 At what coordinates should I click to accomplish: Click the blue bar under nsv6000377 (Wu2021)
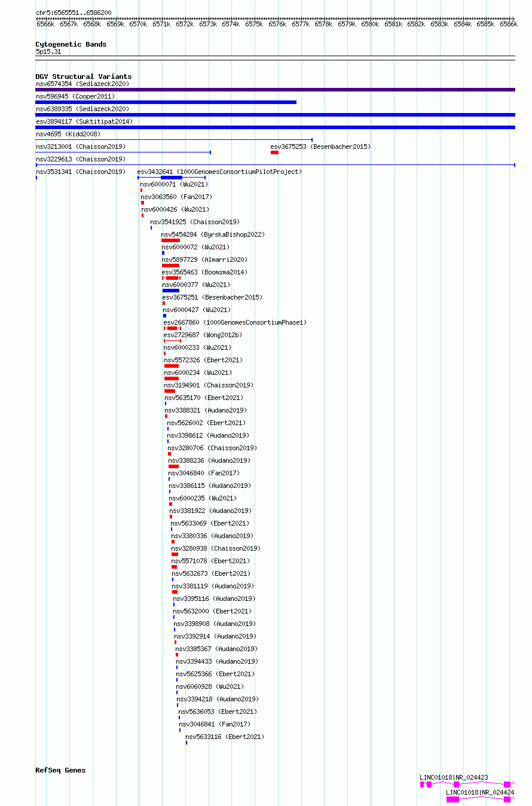tap(171, 291)
